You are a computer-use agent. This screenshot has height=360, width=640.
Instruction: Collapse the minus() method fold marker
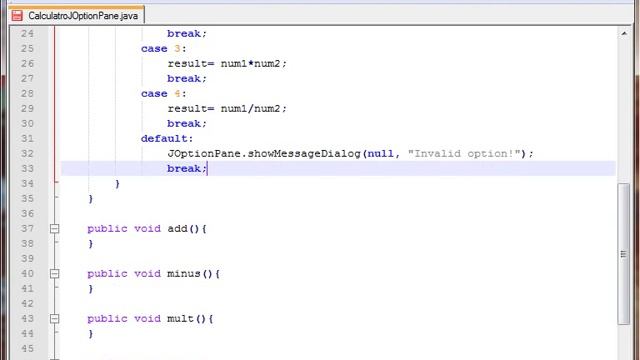[54, 274]
